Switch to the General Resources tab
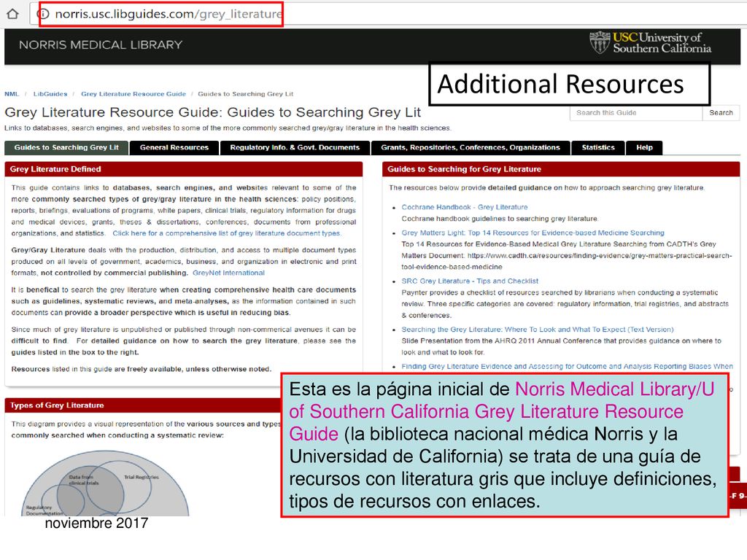This screenshot has width=747, height=560. coord(174,147)
